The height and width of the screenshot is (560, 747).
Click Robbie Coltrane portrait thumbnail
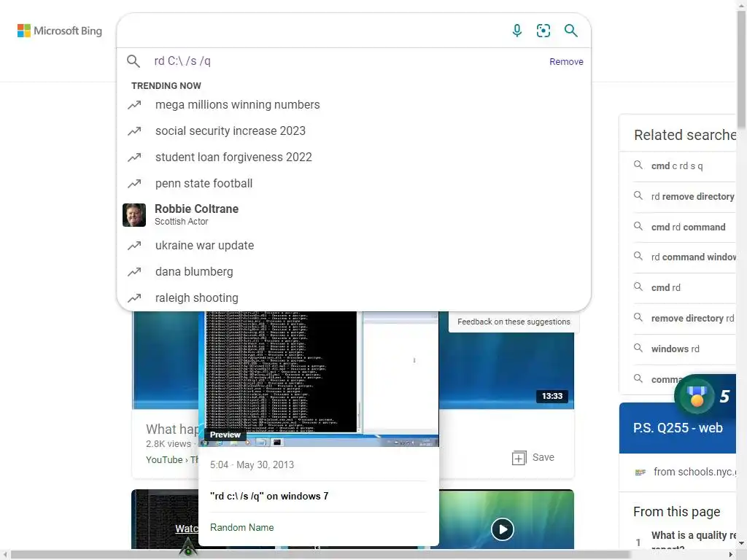[x=134, y=215]
